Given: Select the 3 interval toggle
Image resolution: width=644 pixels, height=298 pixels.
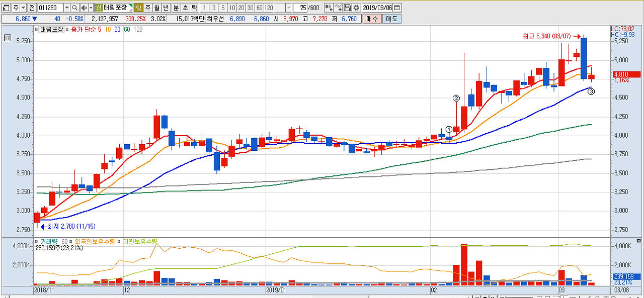Looking at the screenshot, I should point(213,8).
